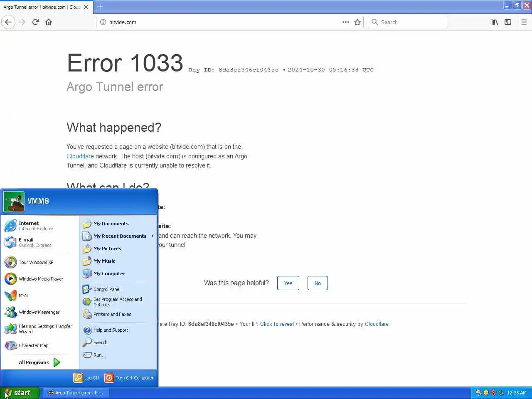Open Character Map
The width and height of the screenshot is (532, 399).
[x=39, y=345]
